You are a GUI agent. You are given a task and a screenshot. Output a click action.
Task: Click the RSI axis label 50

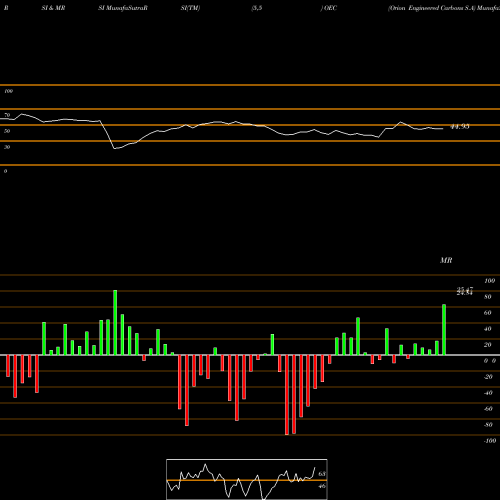click(7, 131)
